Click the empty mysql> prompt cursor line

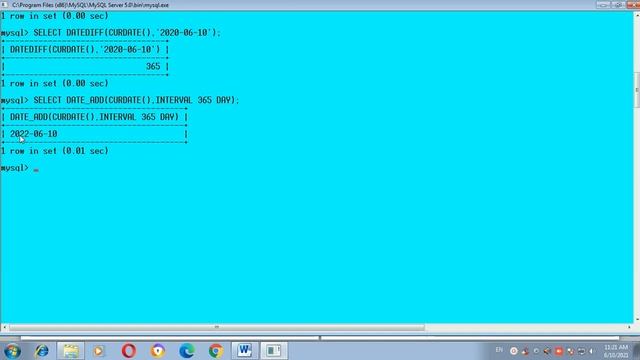(20, 168)
